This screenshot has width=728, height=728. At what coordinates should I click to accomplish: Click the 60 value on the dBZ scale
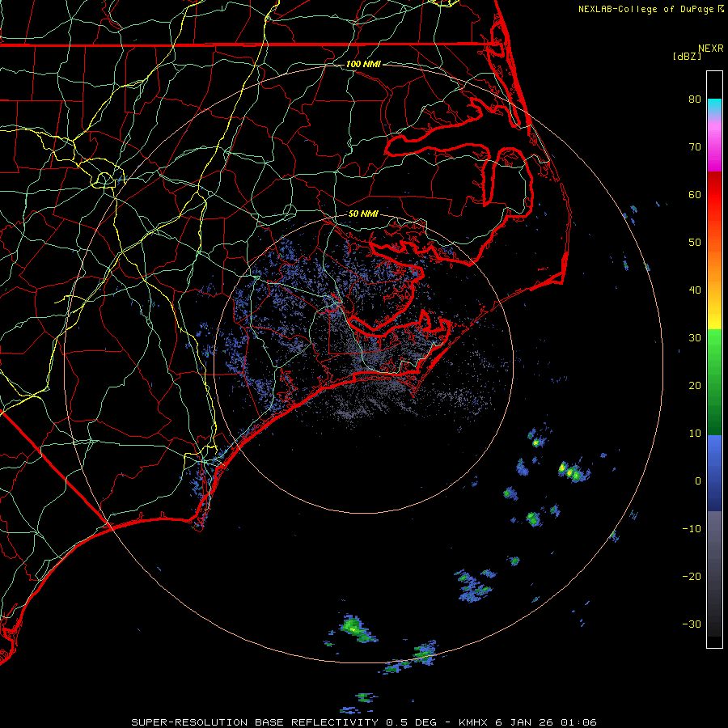[x=695, y=195]
